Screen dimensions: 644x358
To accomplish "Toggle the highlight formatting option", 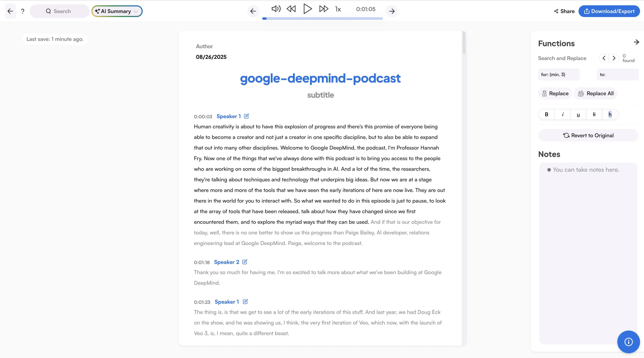I will (x=610, y=114).
